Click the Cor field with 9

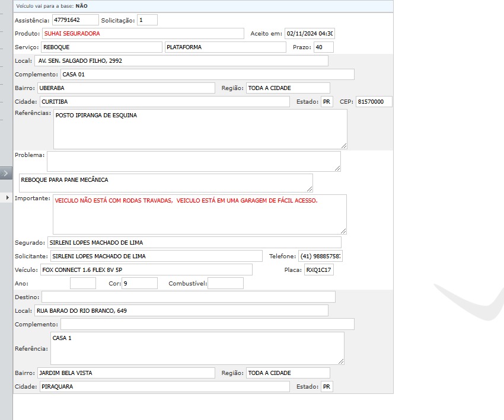tap(139, 284)
